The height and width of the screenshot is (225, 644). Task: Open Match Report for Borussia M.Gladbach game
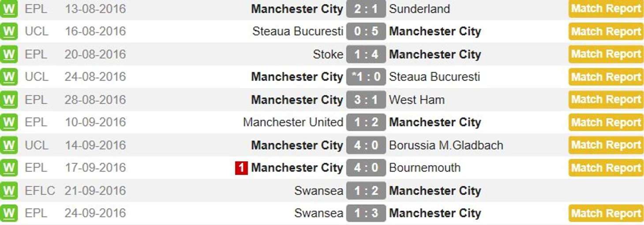[606, 145]
